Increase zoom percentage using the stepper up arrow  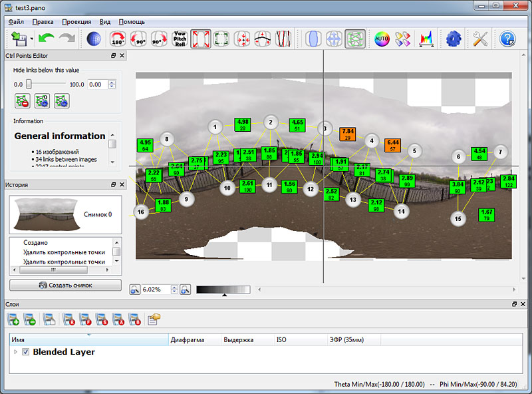click(174, 288)
